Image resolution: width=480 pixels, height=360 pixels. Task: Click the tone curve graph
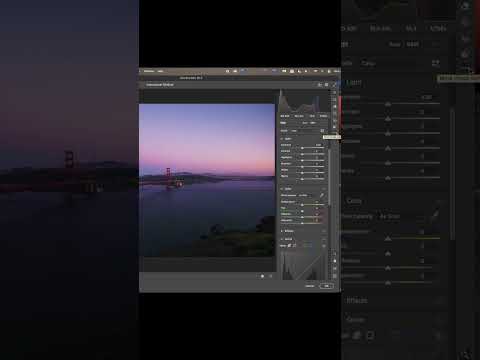click(304, 266)
